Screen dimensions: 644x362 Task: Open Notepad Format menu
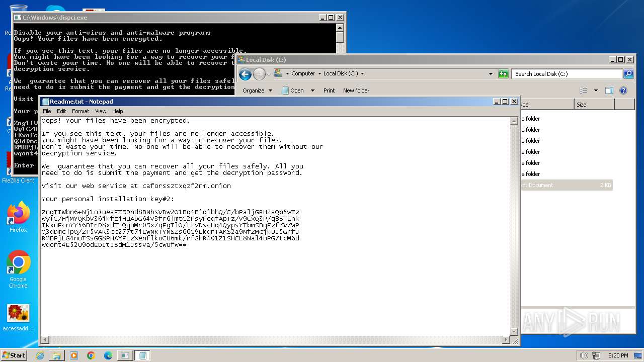tap(80, 111)
